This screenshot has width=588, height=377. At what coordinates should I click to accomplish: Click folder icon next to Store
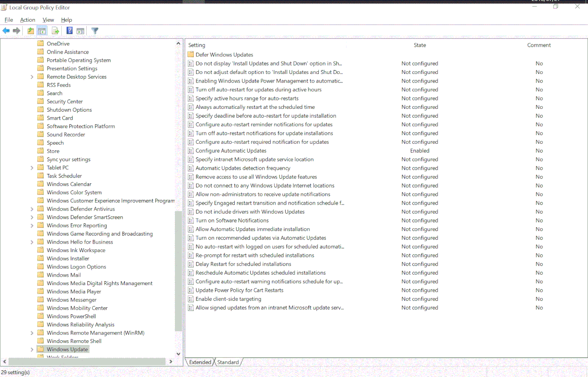tap(41, 151)
